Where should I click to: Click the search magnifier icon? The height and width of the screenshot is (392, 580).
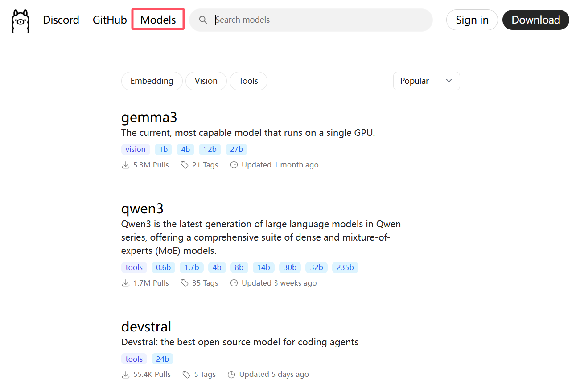[203, 20]
